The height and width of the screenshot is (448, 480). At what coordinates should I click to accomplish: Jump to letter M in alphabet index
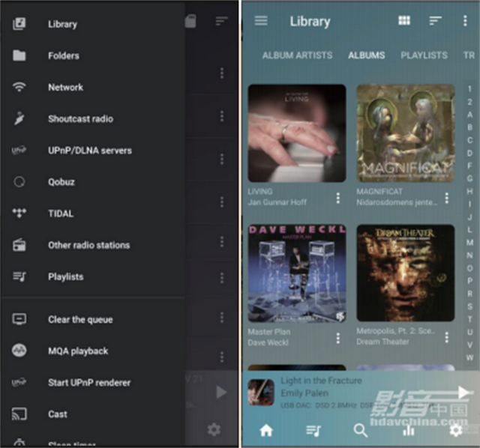click(469, 243)
